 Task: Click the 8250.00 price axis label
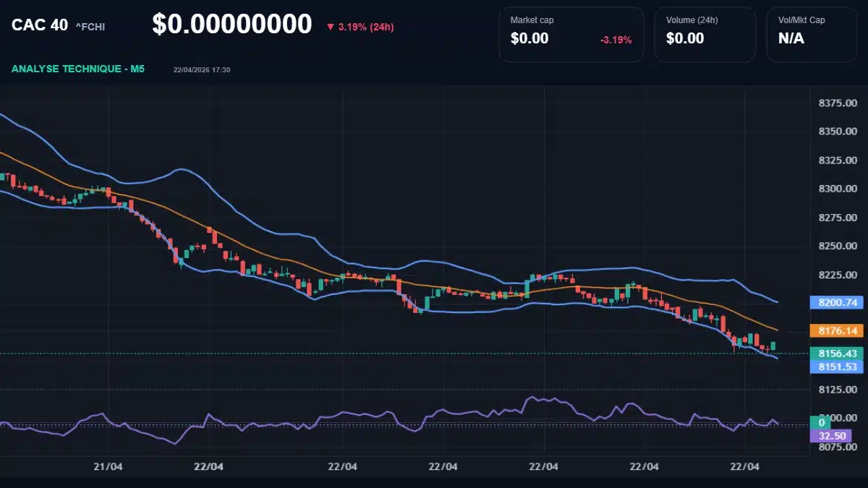click(838, 247)
